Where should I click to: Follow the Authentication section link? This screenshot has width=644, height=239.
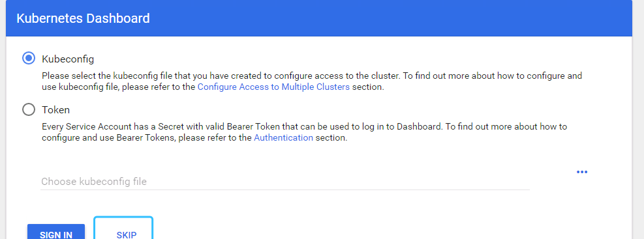(x=283, y=138)
